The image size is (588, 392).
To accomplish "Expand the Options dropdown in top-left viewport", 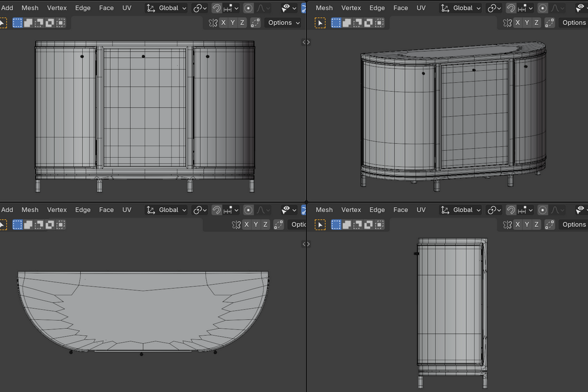I will 284,23.
